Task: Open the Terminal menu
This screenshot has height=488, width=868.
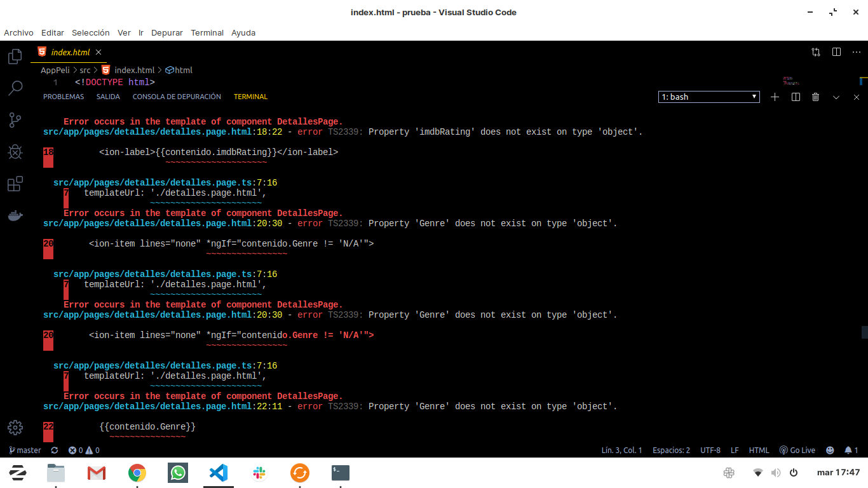Action: coord(207,32)
